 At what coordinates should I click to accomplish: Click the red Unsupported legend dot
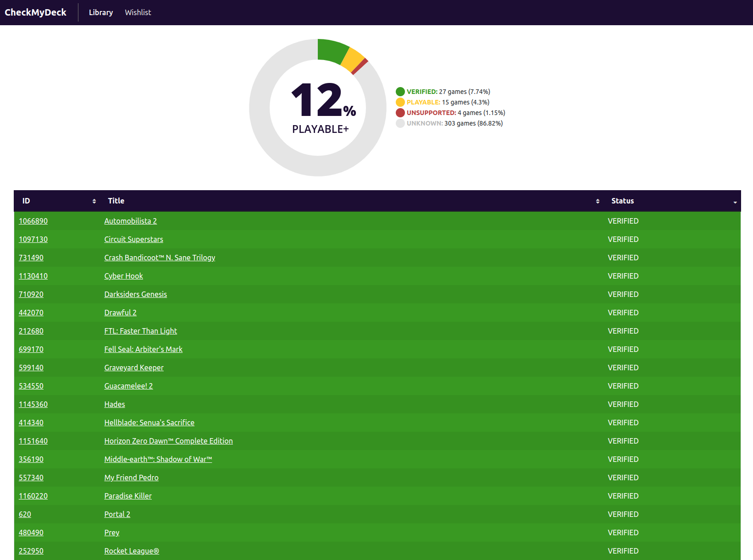[400, 113]
